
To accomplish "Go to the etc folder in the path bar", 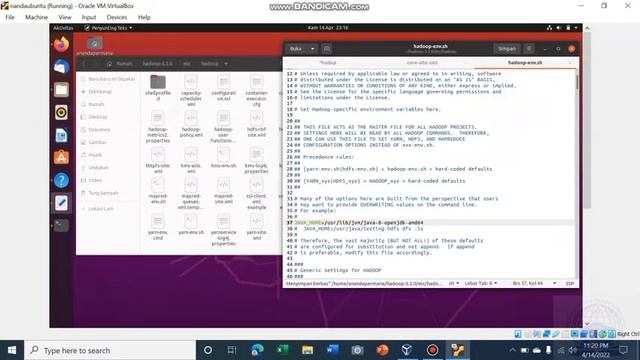I will [187, 64].
